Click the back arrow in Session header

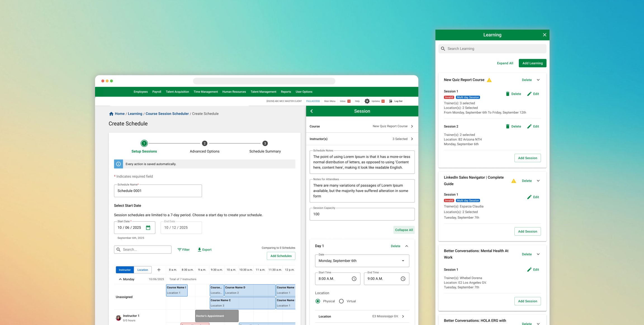coord(312,111)
